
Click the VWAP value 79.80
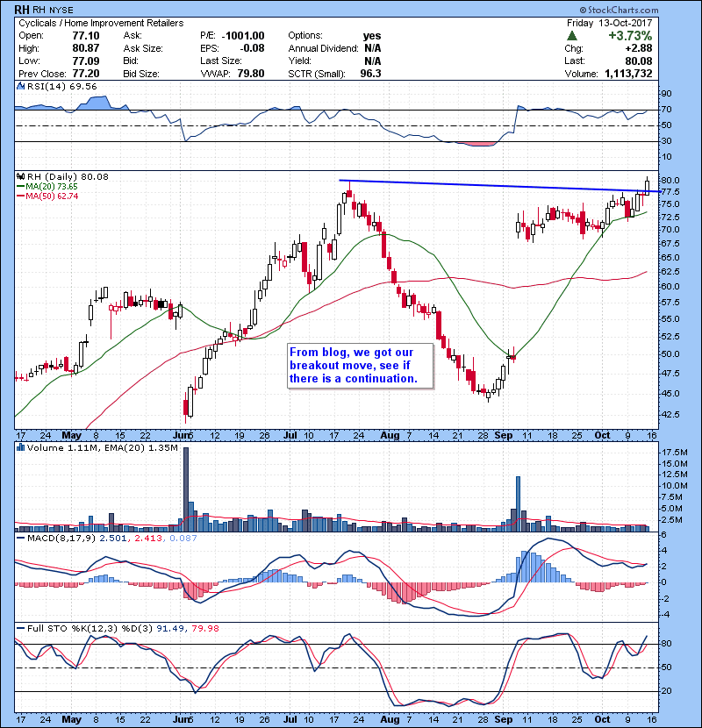point(251,74)
